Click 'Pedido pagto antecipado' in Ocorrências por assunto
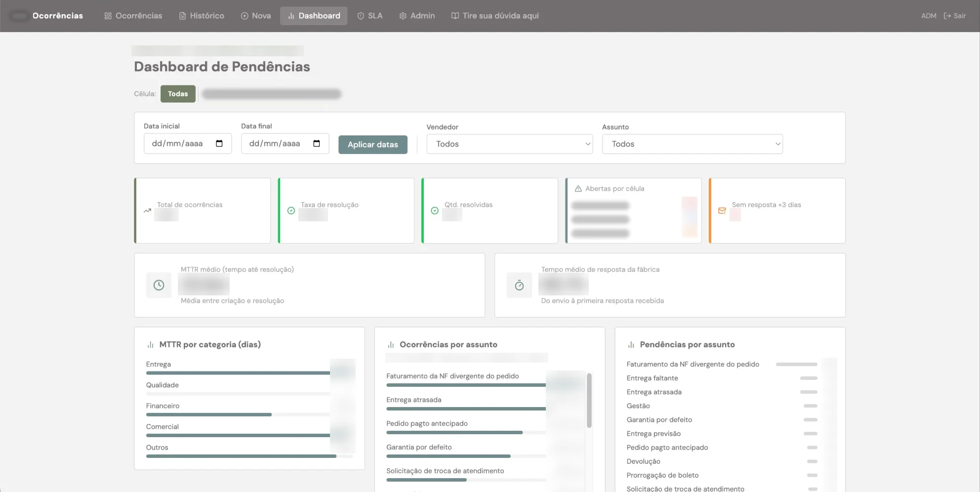The image size is (980, 492). tap(427, 424)
